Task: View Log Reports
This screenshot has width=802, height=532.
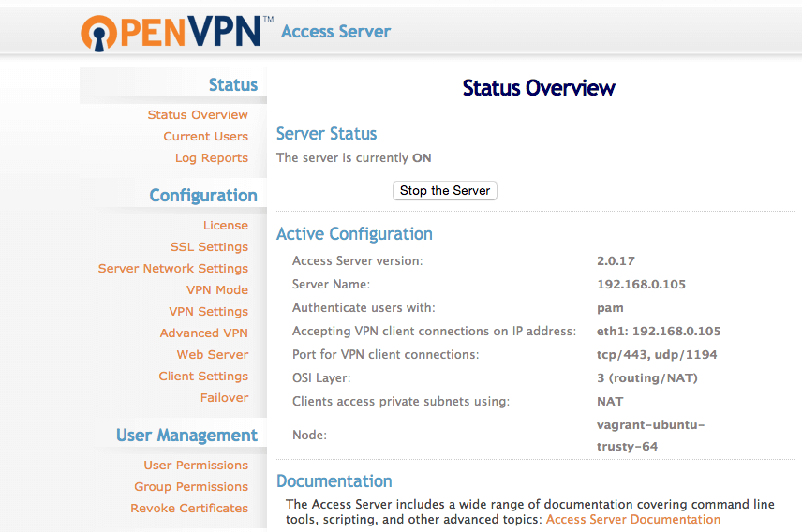Action: [211, 158]
